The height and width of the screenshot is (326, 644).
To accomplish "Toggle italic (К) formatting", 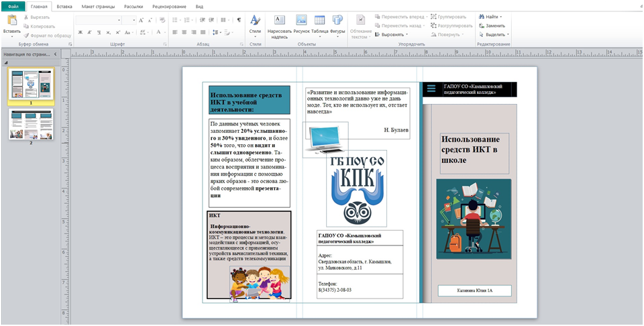I will pyautogui.click(x=89, y=32).
